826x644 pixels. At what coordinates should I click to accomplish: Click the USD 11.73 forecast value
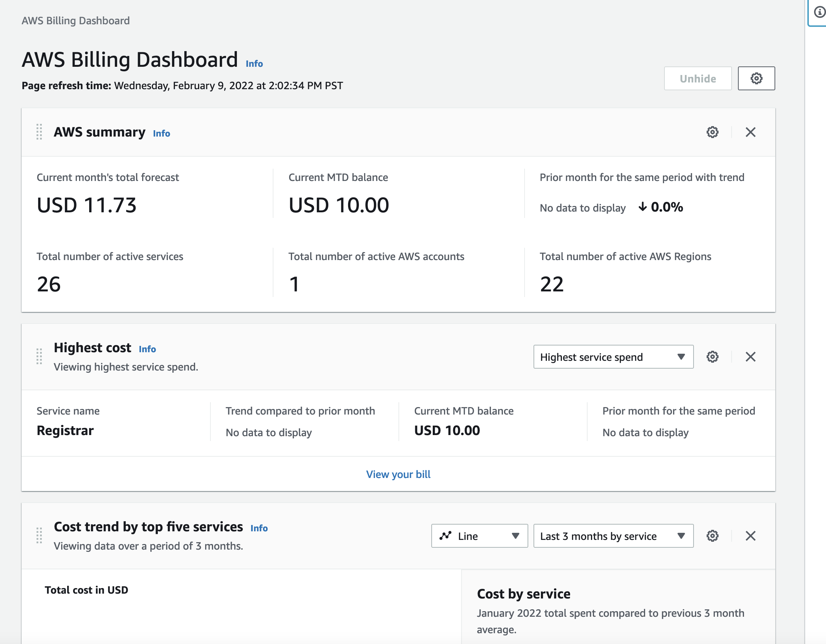pos(87,205)
